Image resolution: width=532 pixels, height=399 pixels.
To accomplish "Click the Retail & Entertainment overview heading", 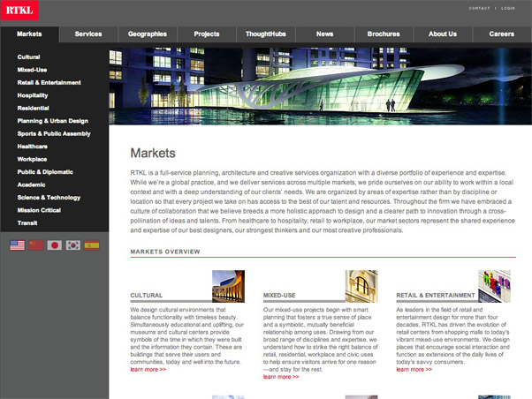I will point(436,295).
